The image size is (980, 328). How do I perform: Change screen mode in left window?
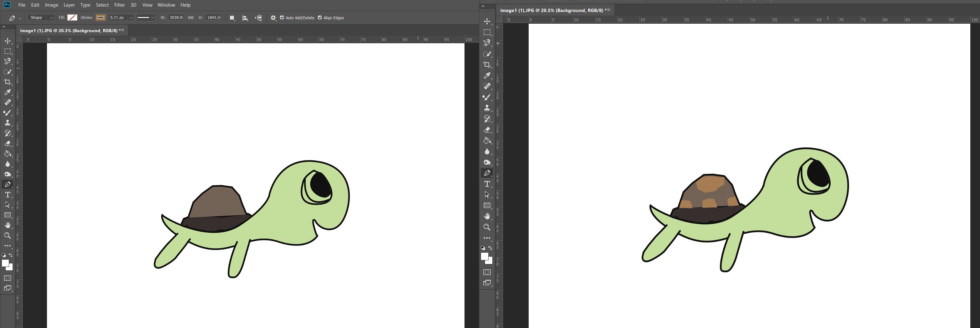8,288
